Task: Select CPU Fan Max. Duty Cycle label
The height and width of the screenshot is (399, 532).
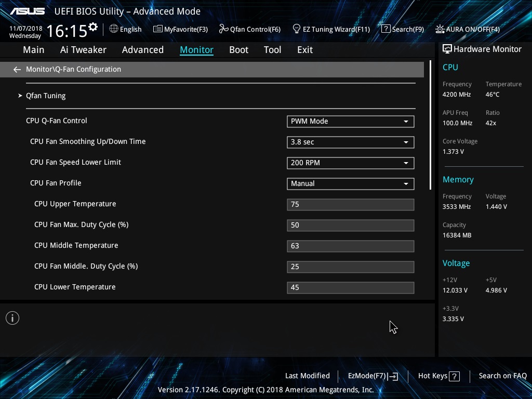Action: (82, 224)
